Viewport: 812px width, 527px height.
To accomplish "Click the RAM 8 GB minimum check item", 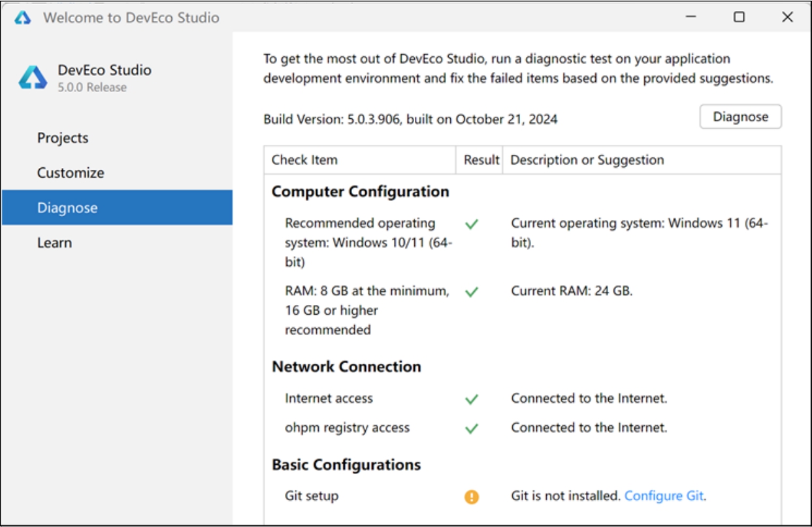I will point(367,310).
